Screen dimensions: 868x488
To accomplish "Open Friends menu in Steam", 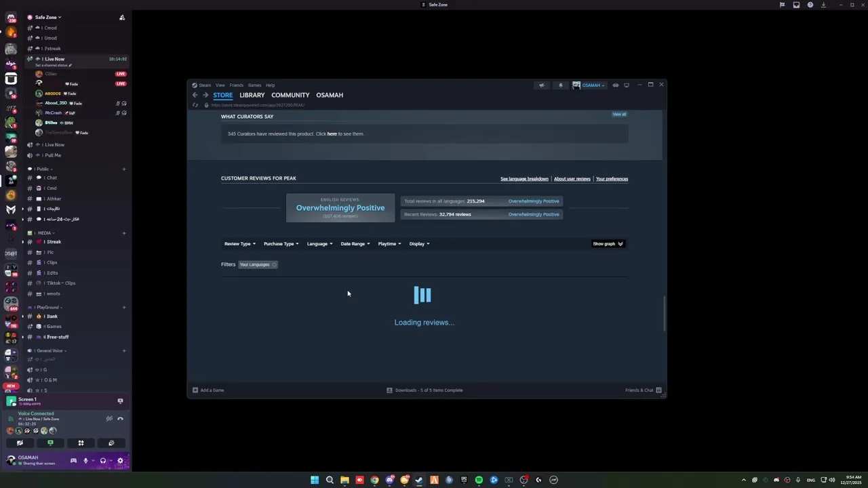I will click(236, 85).
